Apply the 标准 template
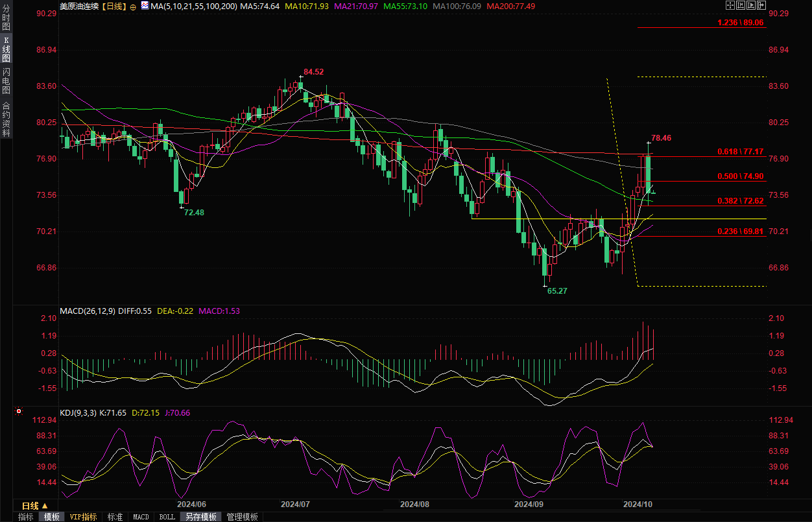812x522 pixels. 115,517
